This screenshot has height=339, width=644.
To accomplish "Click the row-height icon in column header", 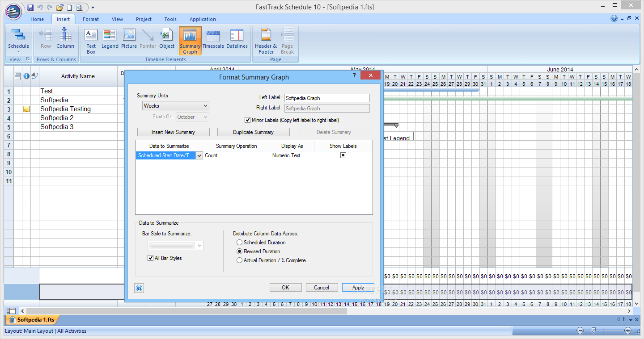I will click(x=18, y=76).
